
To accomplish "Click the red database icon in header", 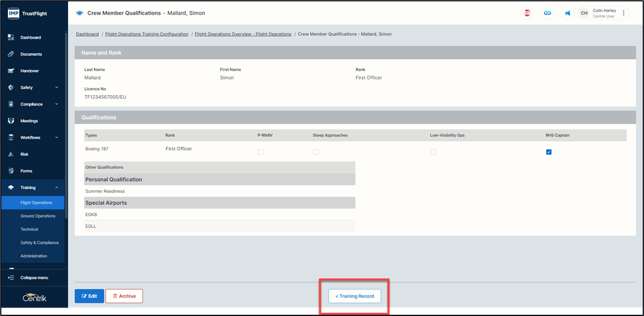I will point(527,13).
